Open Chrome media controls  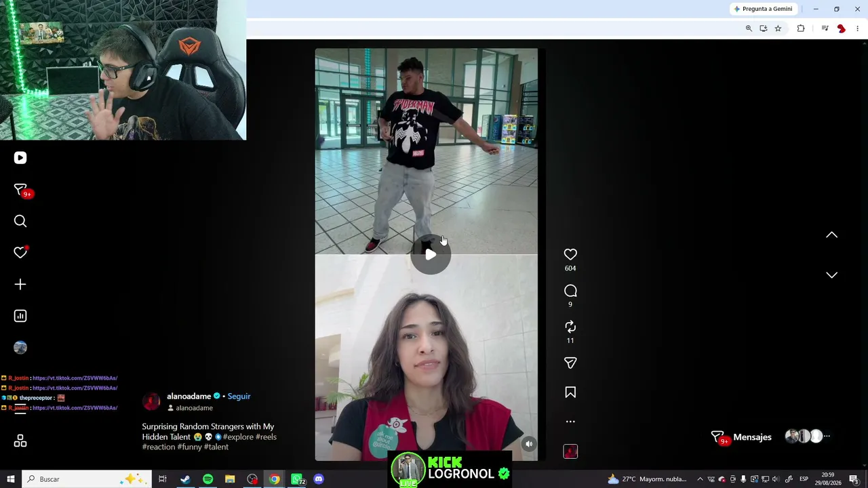pyautogui.click(x=825, y=28)
